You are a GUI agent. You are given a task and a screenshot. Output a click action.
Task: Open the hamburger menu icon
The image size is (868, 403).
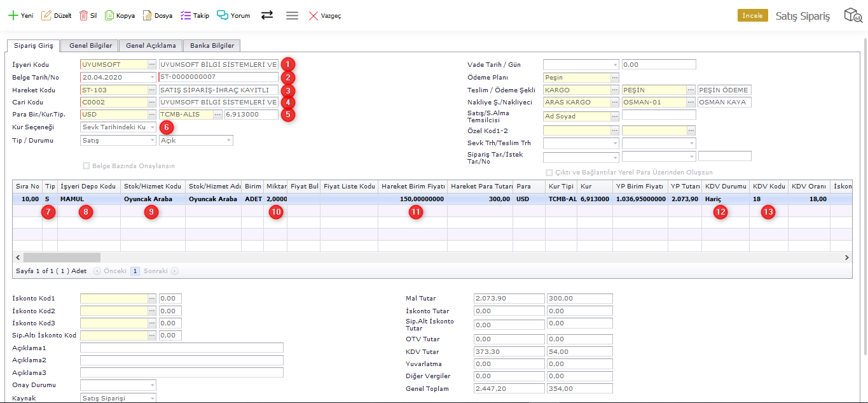point(292,15)
